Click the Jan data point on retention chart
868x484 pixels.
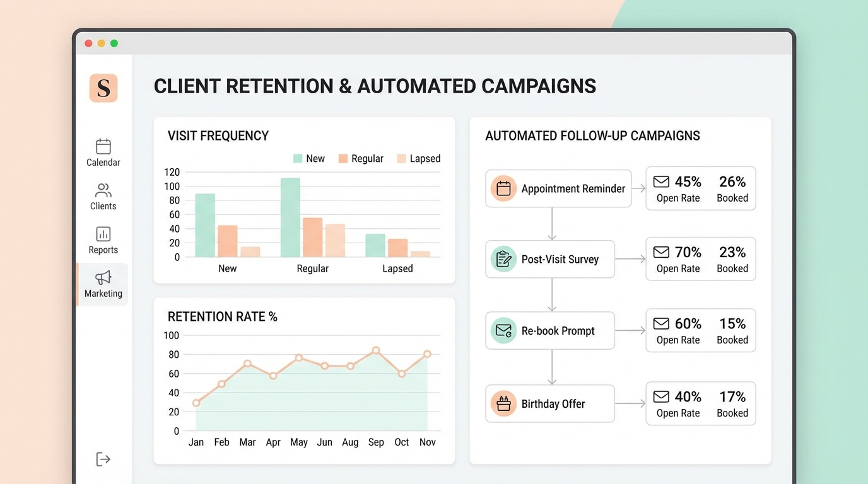[196, 403]
